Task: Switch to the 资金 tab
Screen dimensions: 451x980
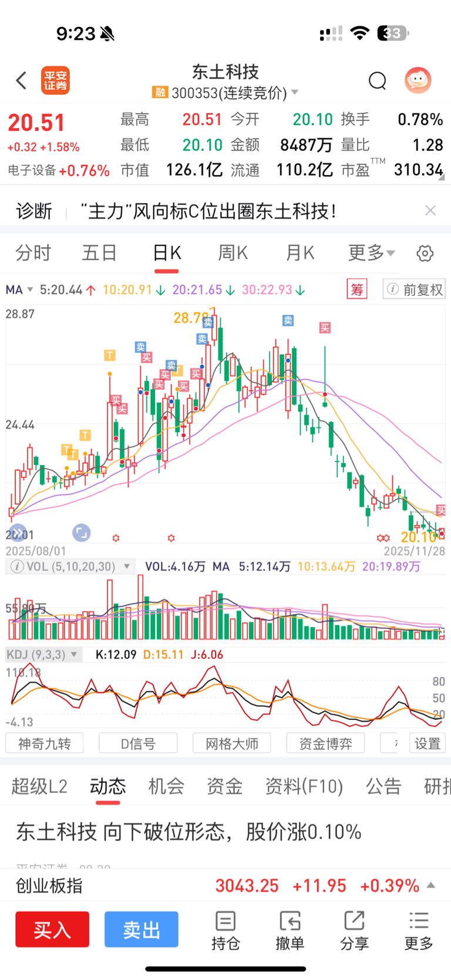Action: click(224, 786)
